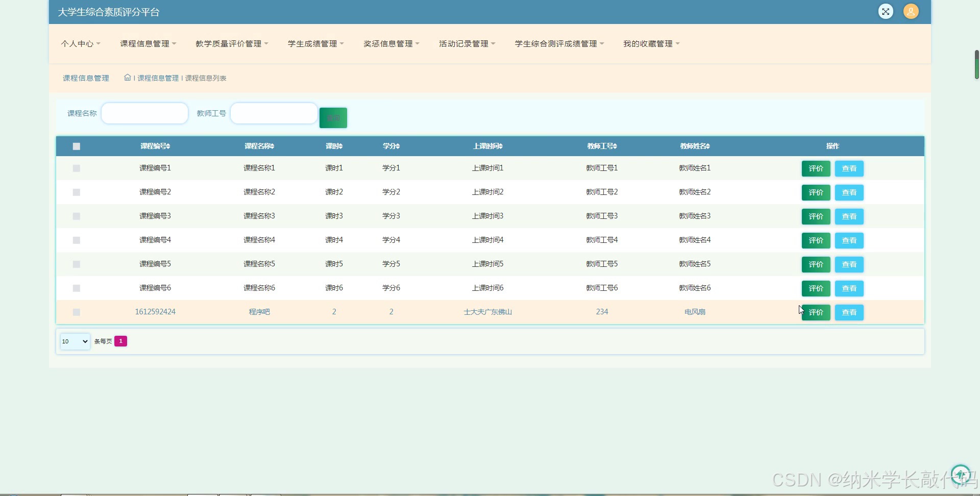Expand 我的收藏管理 menu
The height and width of the screenshot is (496, 980).
(x=651, y=44)
